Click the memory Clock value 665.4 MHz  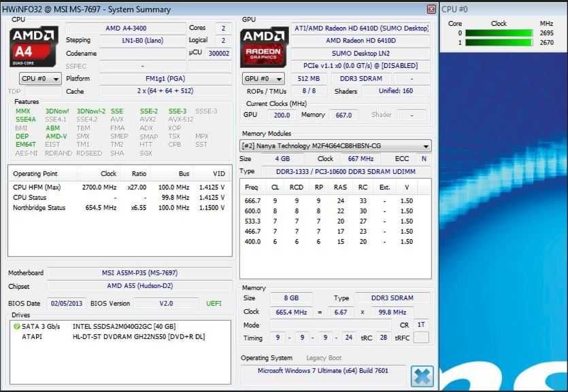click(291, 312)
